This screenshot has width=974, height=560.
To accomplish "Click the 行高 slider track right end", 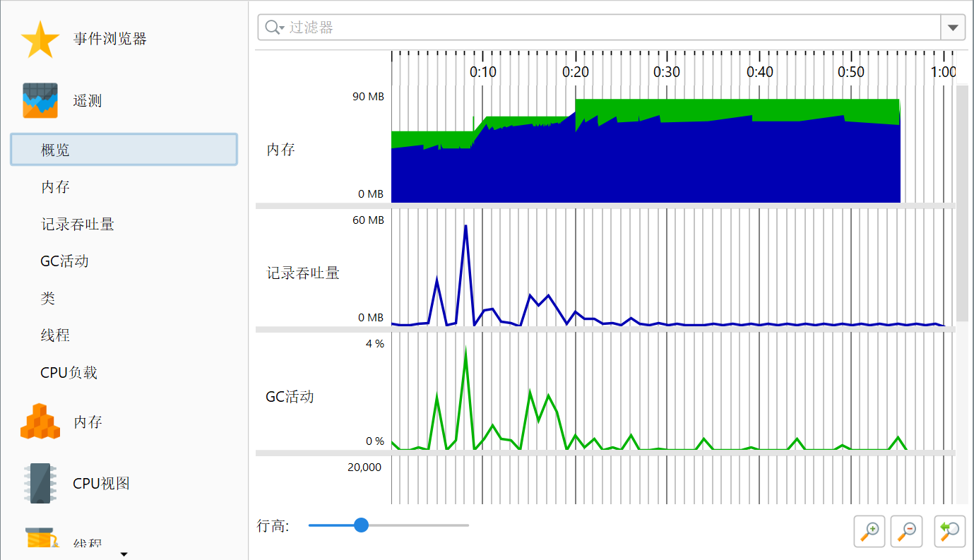I will point(467,525).
